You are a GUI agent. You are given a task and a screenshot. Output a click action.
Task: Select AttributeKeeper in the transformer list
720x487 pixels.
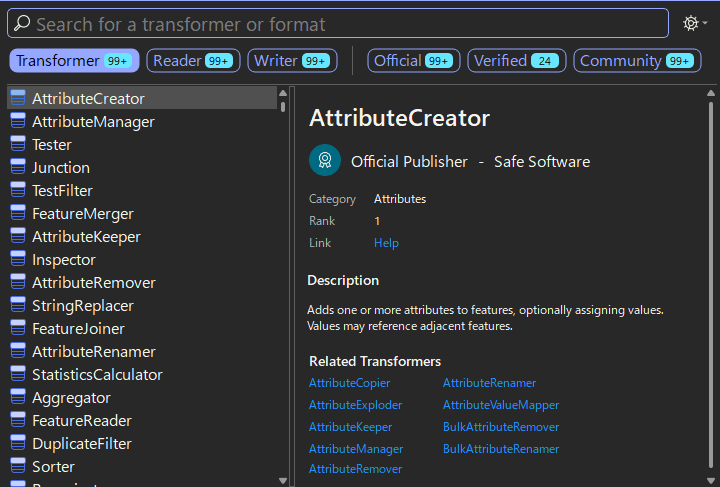[x=142, y=236]
